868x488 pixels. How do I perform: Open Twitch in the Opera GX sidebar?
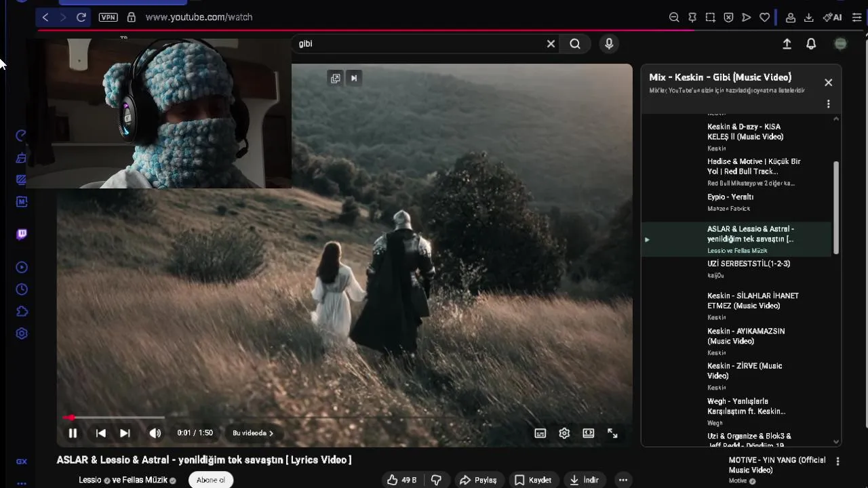22,235
